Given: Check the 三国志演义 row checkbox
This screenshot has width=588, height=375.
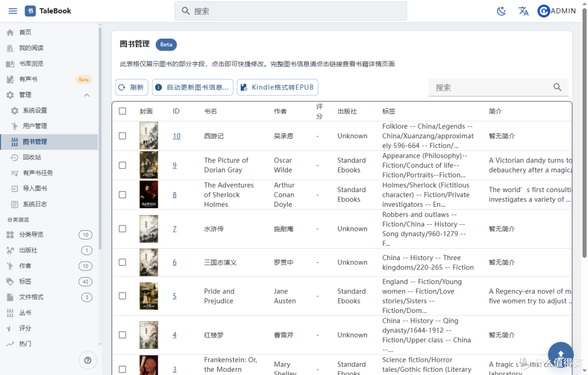Looking at the screenshot, I should (122, 262).
